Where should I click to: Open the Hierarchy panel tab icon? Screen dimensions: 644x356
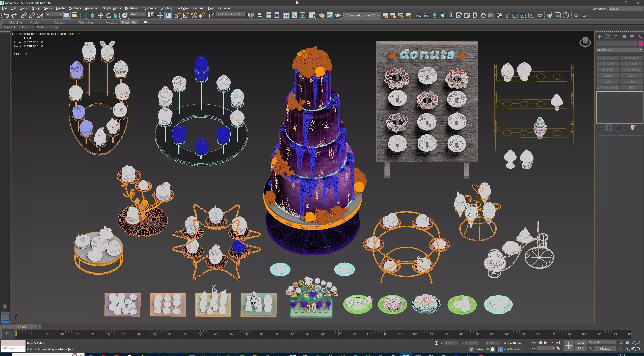[x=616, y=37]
